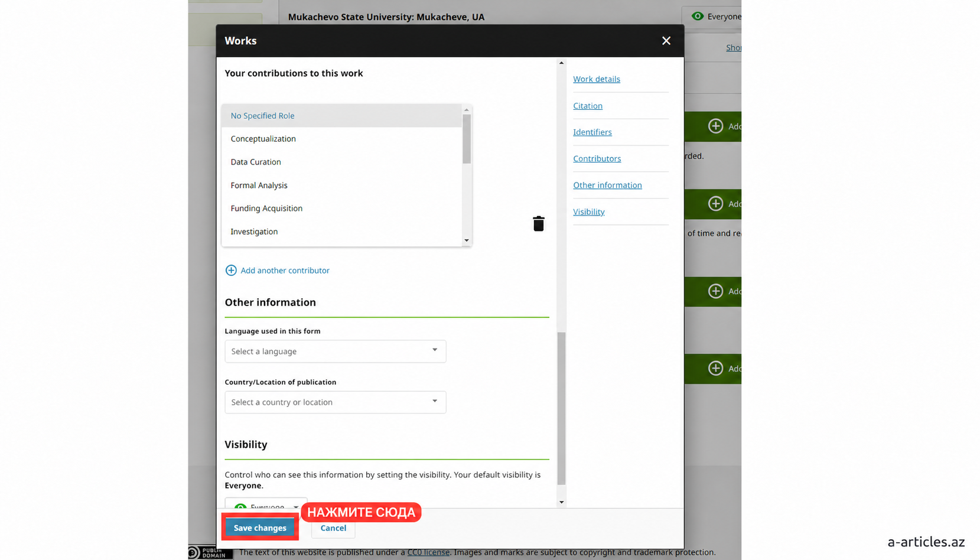Click the fourth green Add plus icon
The width and height of the screenshot is (980, 560).
(715, 369)
